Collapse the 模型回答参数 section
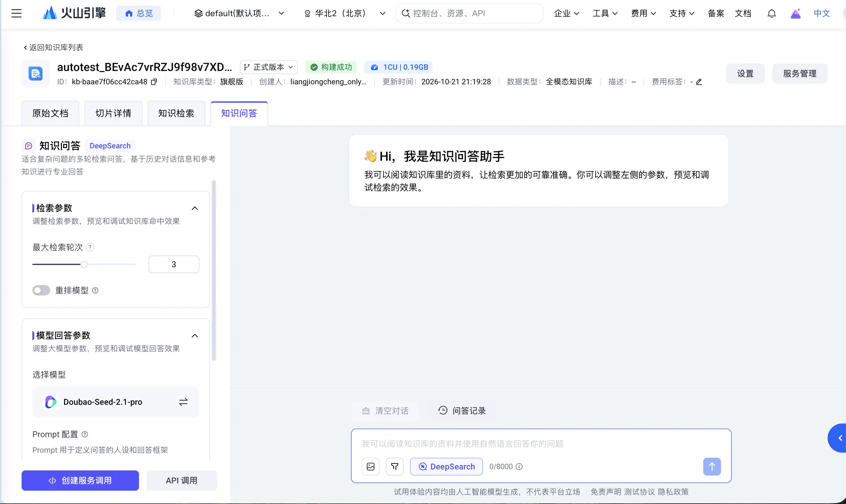Image resolution: width=846 pixels, height=504 pixels. 195,336
